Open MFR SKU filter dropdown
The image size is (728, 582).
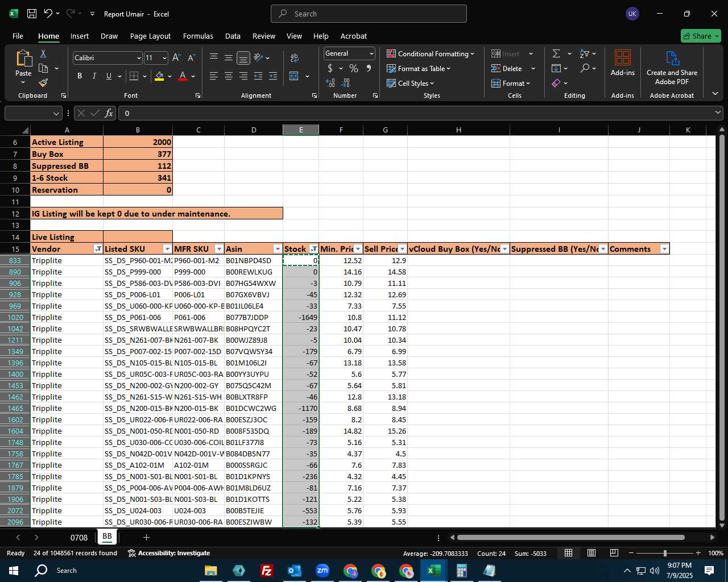click(x=219, y=249)
